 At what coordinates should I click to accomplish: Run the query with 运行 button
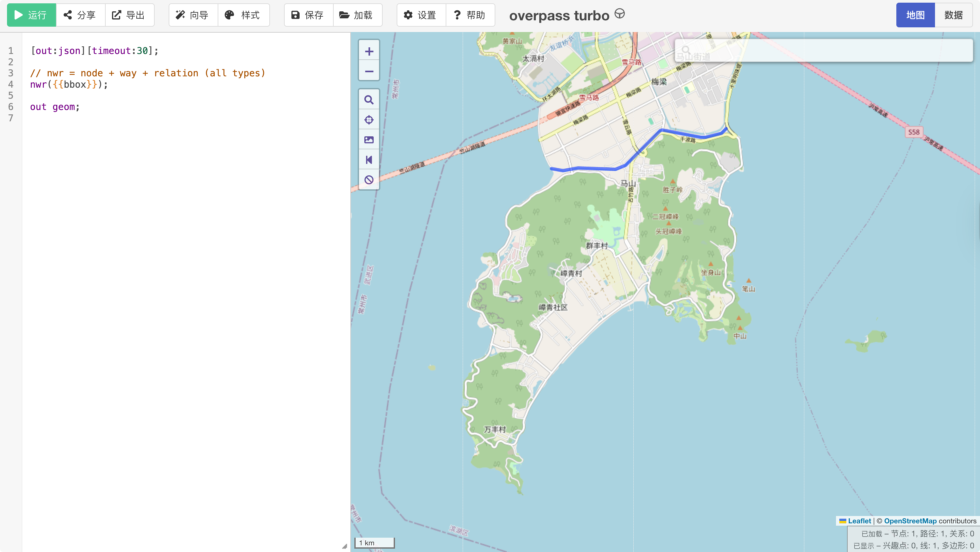point(32,15)
